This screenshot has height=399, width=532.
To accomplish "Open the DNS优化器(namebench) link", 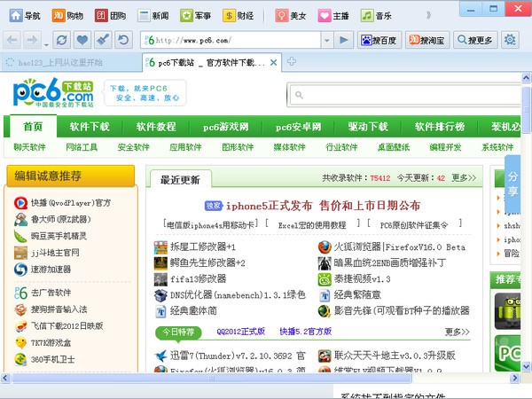I will [238, 295].
